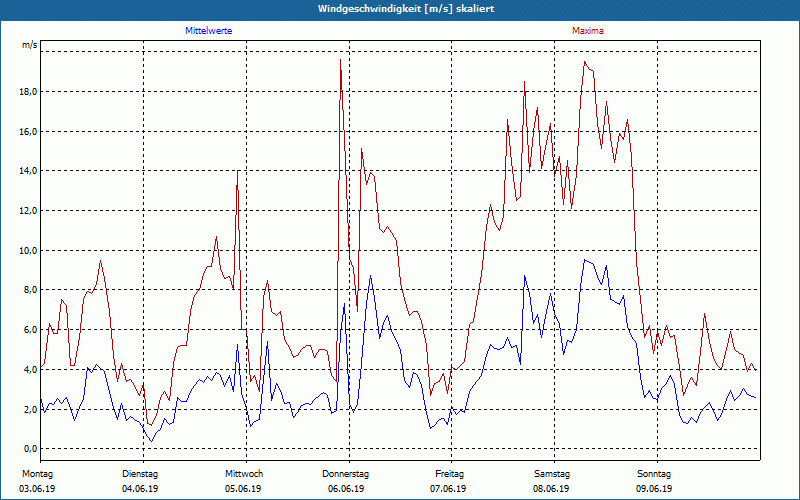Click the 'Windgeschwindigkeit [m/s] skaliert' chart title
Image resolution: width=800 pixels, height=500 pixels.
click(x=406, y=9)
